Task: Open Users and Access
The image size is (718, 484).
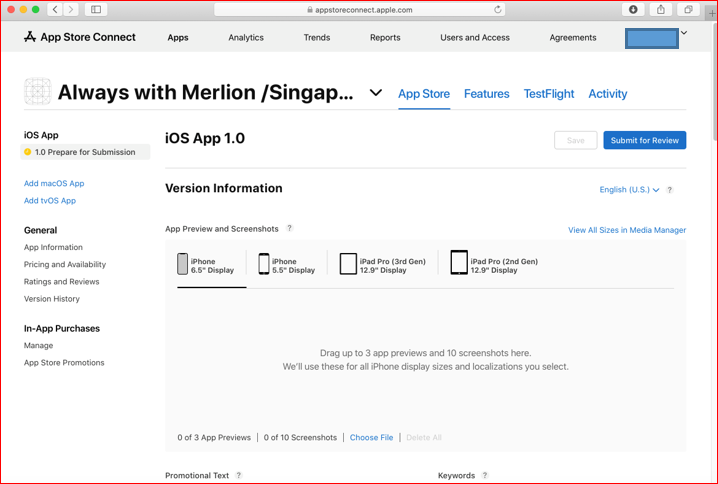Action: click(475, 38)
